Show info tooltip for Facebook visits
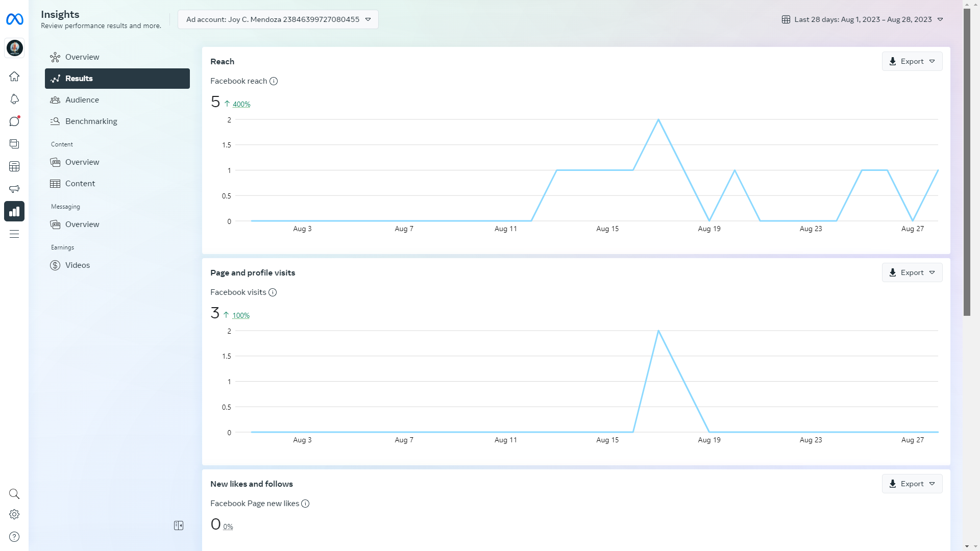The height and width of the screenshot is (551, 980). (273, 292)
